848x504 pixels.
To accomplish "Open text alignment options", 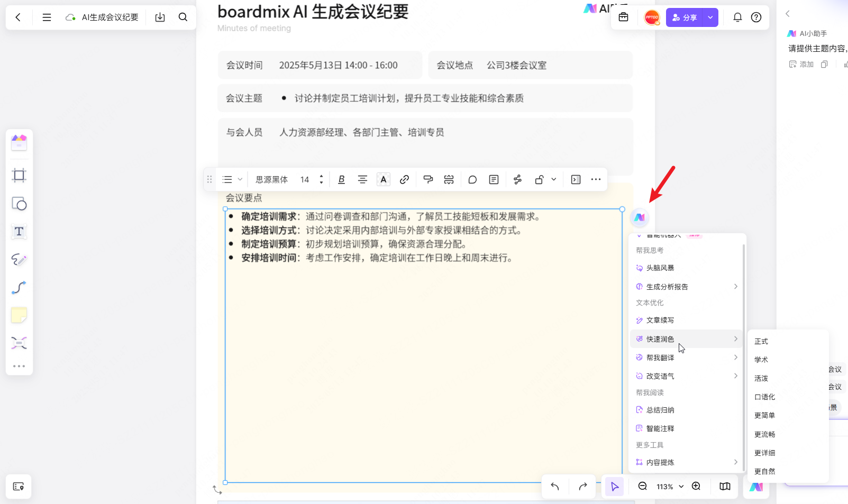I will click(x=362, y=180).
